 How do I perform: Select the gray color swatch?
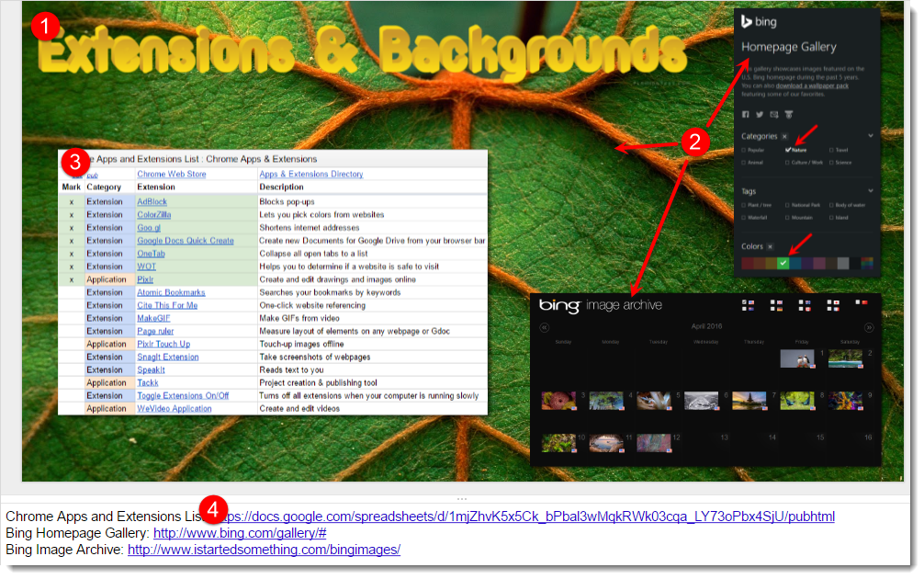point(843,263)
